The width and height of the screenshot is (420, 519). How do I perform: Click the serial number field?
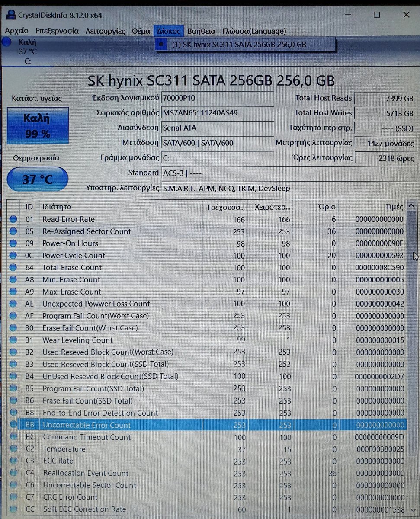point(217,113)
